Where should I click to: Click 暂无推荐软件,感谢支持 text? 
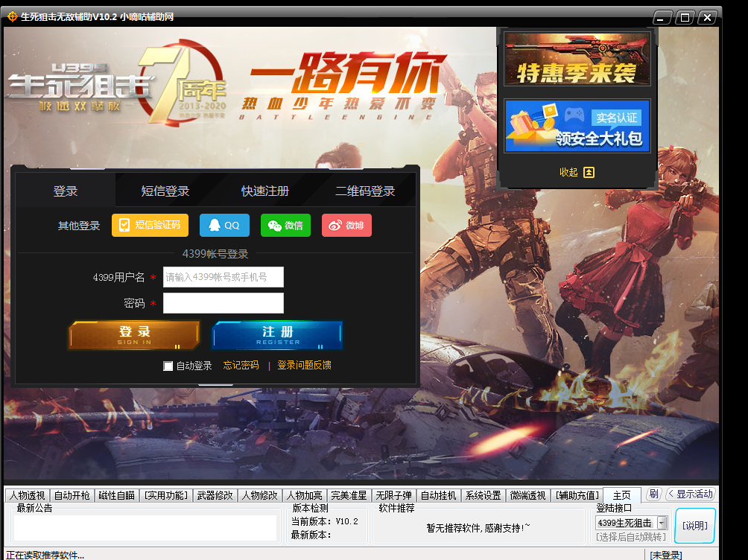478,528
